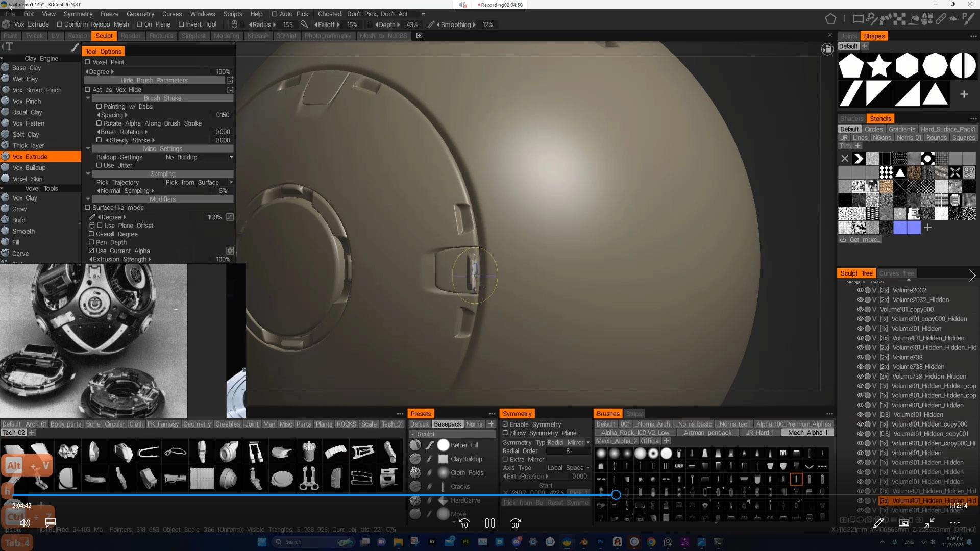980x551 pixels.
Task: Collapse the Brush Stroke section
Action: click(x=88, y=98)
